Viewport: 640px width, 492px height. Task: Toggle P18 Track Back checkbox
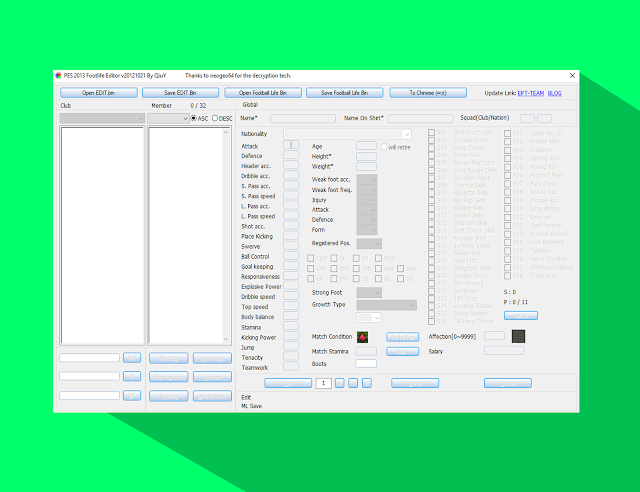(x=507, y=276)
